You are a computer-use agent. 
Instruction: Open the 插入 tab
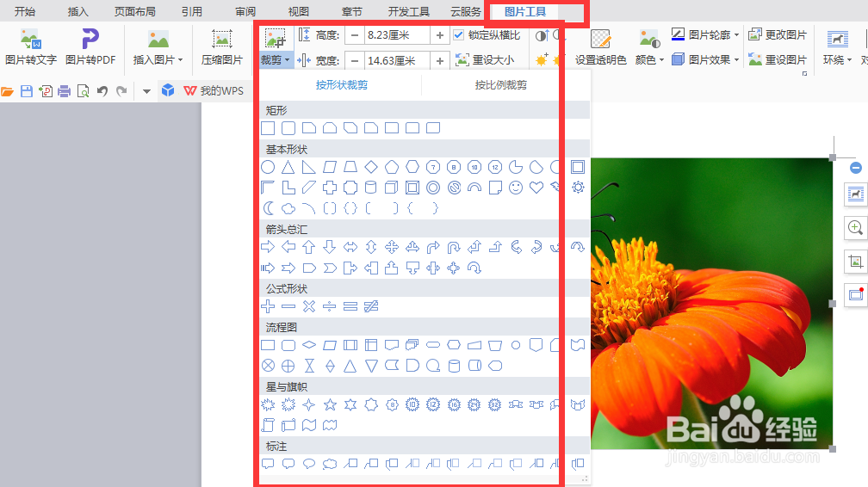coord(77,12)
